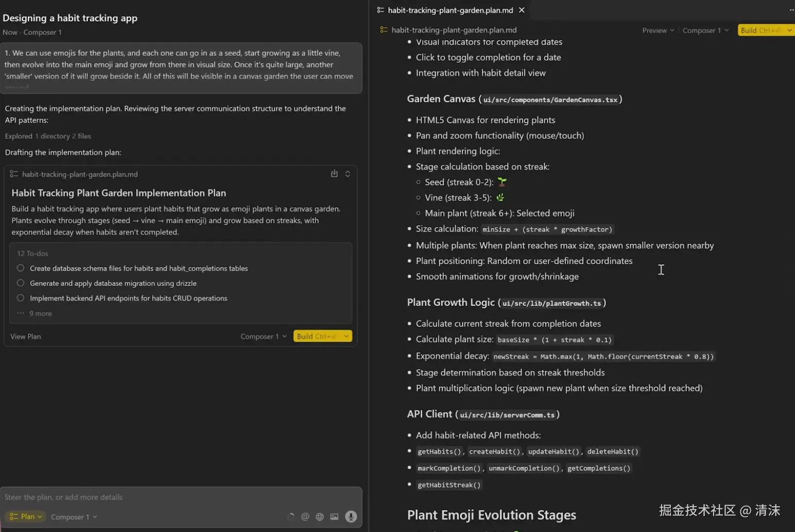Close the habit-tracking-plant-garden.plan.md tab
This screenshot has height=532, width=795.
pyautogui.click(x=522, y=10)
